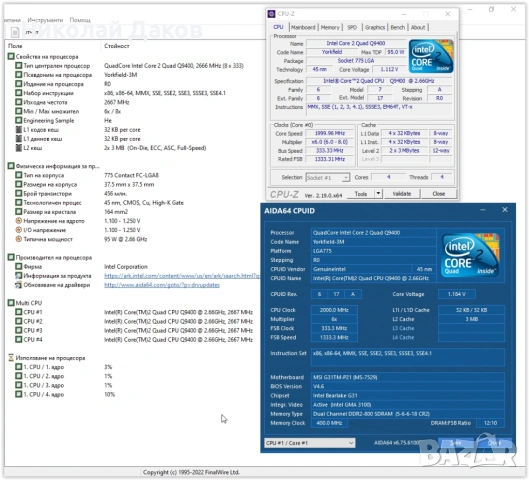This screenshot has width=529, height=480.
Task: Minimize the AIDA64 CPUID window
Action: pyautogui.click(x=483, y=210)
